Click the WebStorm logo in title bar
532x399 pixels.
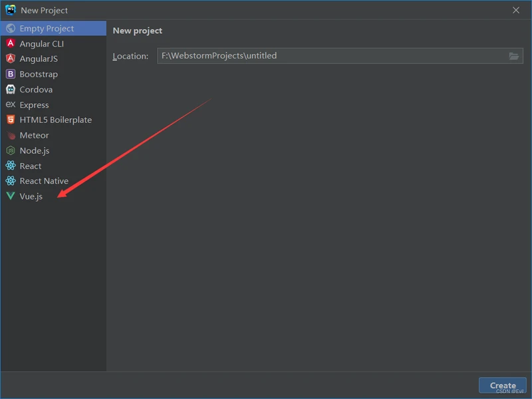11,10
